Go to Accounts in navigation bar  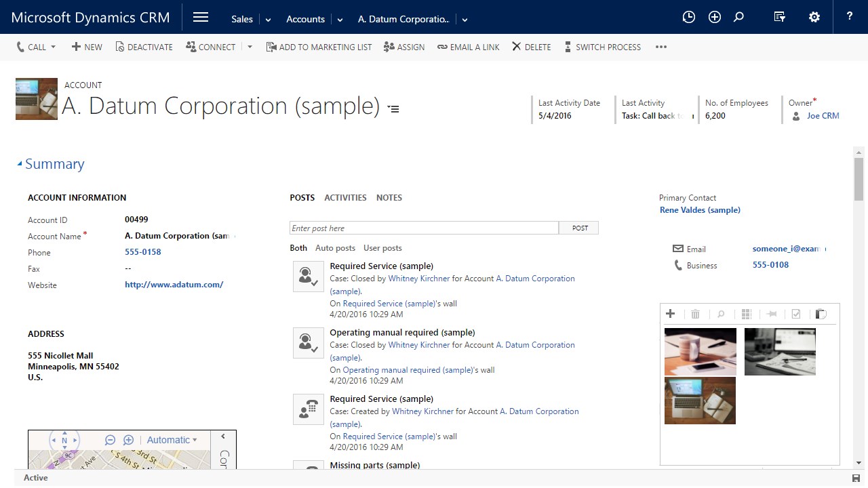point(306,19)
